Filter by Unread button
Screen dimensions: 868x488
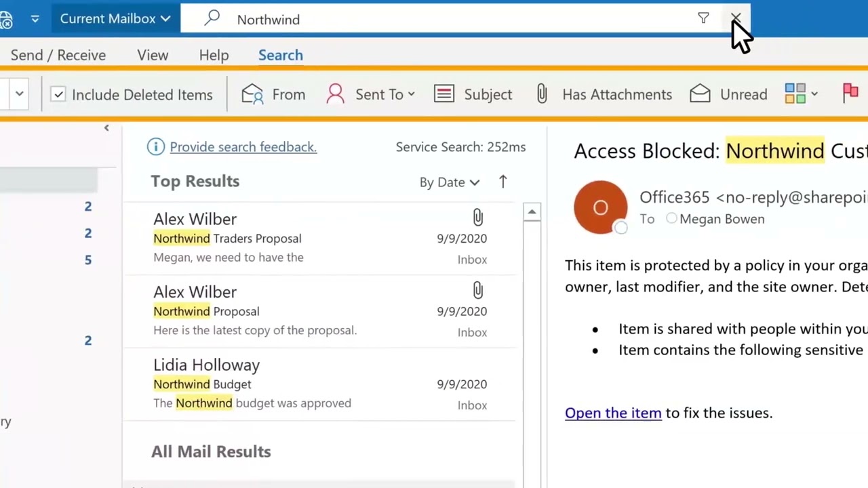728,94
